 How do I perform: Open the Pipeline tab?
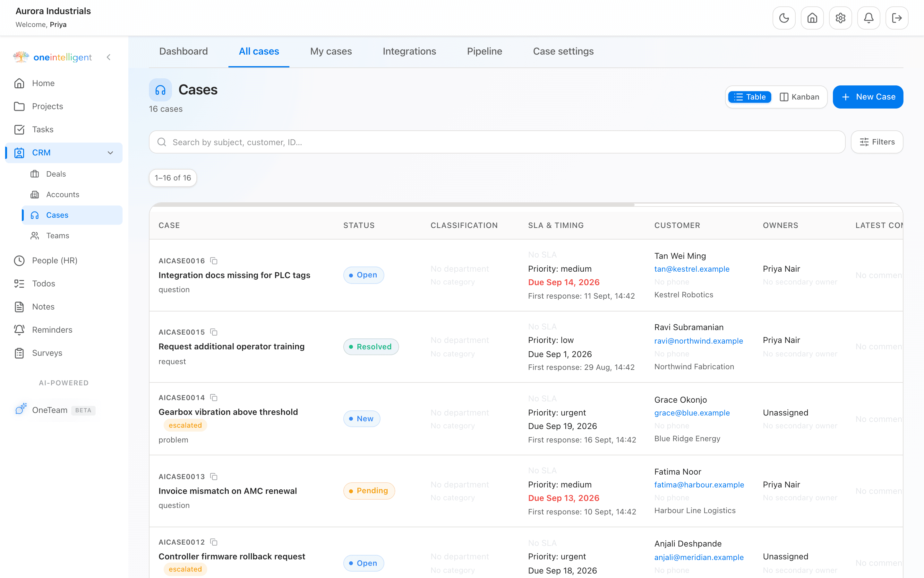(484, 51)
